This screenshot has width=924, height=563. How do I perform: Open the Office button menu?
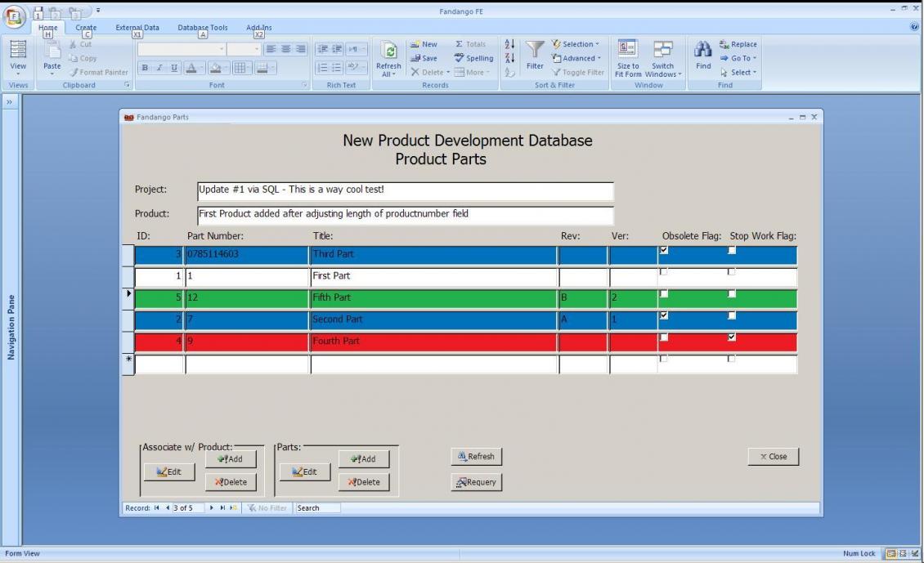14,16
